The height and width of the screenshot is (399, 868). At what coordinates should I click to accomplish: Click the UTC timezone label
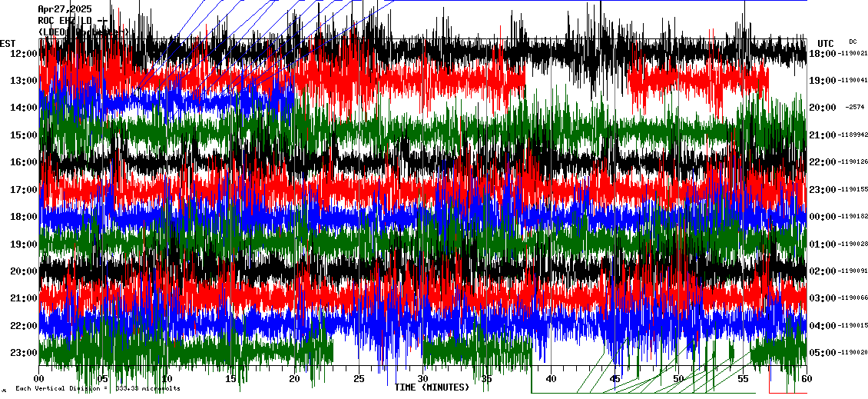(x=825, y=43)
